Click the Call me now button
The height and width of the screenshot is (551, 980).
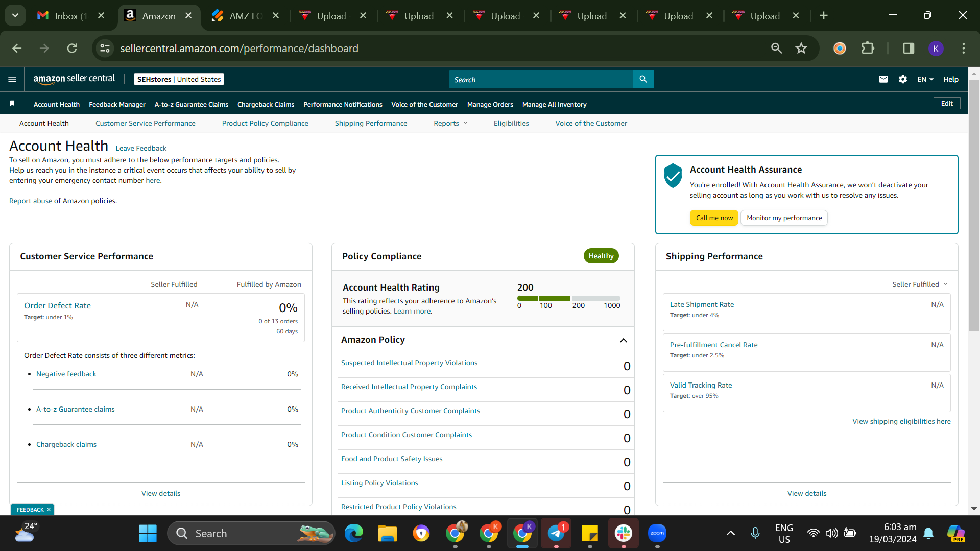(714, 218)
